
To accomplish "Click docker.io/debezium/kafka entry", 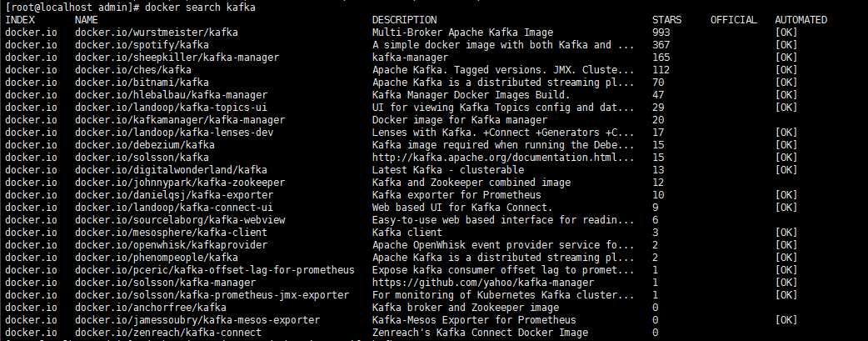I will click(144, 145).
